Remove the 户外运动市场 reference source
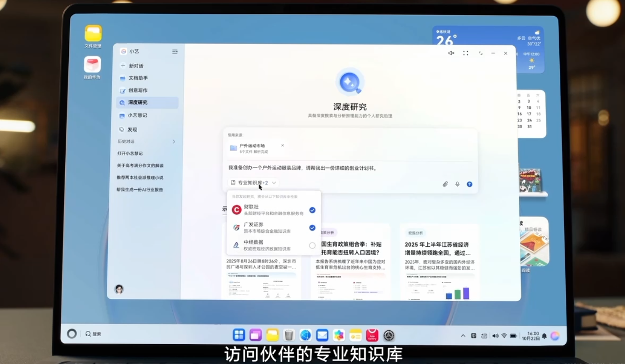The height and width of the screenshot is (364, 625). click(283, 145)
